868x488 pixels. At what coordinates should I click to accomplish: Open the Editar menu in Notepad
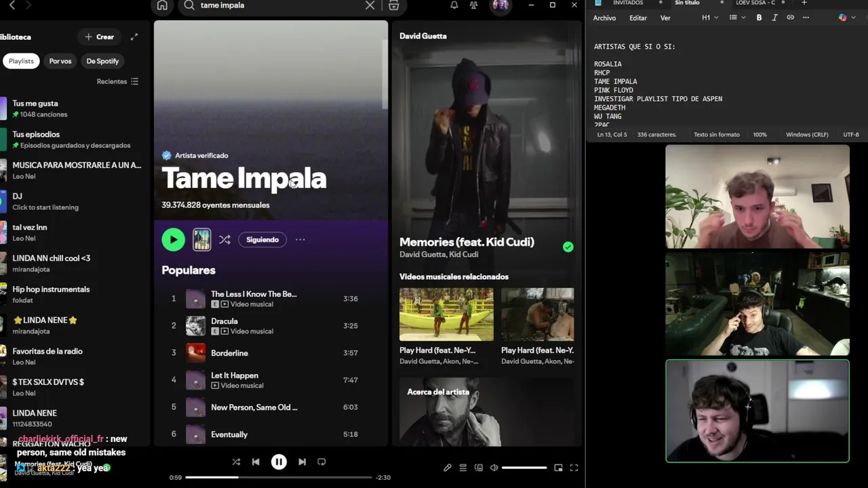[638, 18]
